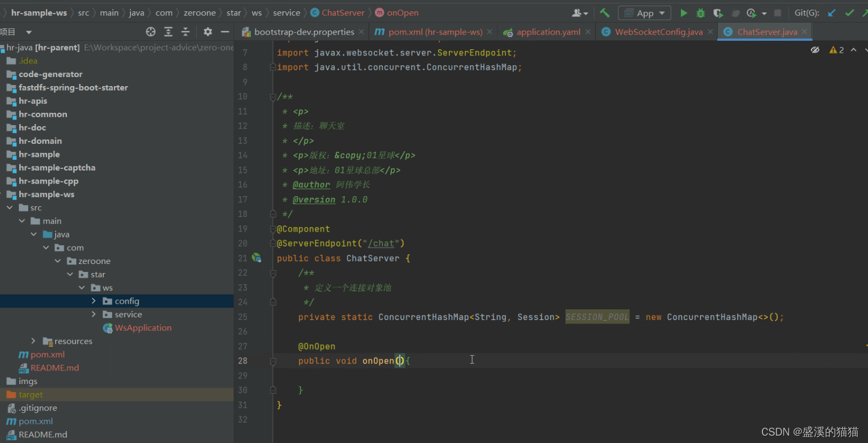Click hr-sample-ws in the breadcrumb
868x443 pixels.
point(39,12)
